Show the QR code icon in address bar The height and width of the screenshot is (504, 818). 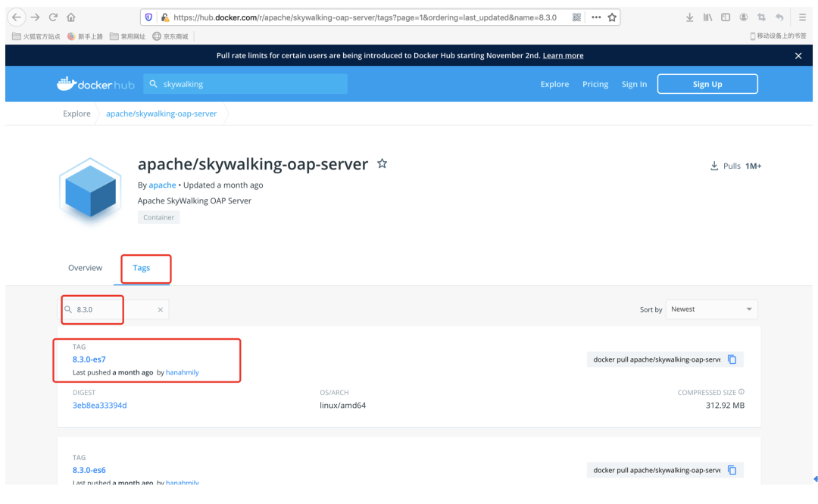tap(576, 17)
